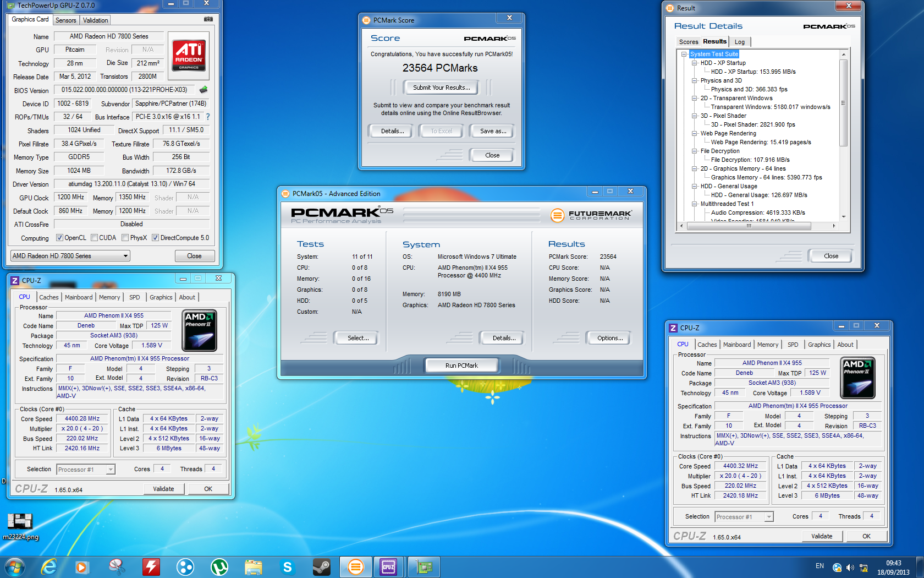Click the red Flash taskbar icon
This screenshot has width=924, height=578.
click(x=151, y=567)
